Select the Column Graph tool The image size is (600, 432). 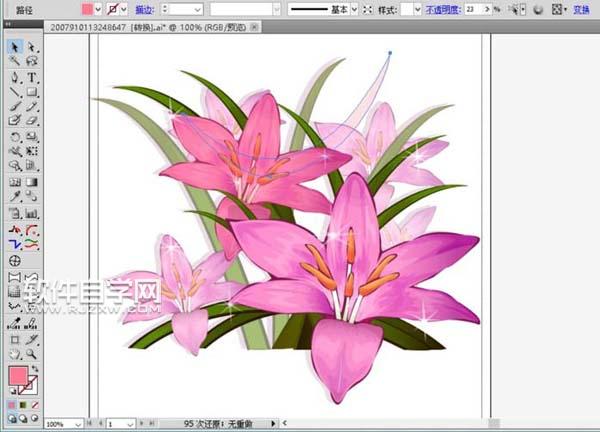click(31, 213)
